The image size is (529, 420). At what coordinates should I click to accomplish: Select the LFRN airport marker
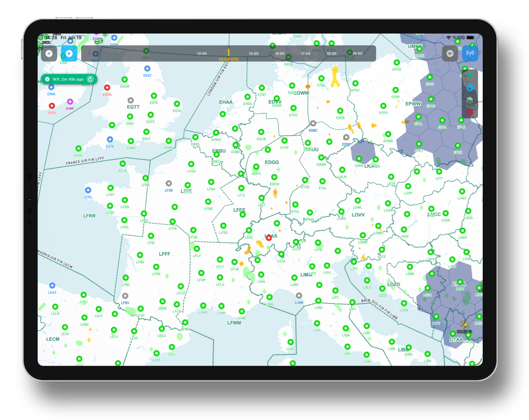tap(125, 200)
